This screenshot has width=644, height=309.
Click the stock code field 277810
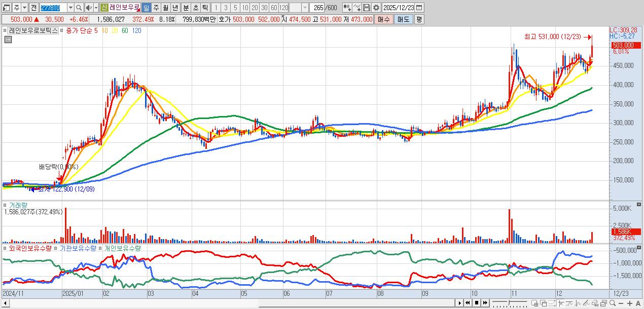click(53, 8)
